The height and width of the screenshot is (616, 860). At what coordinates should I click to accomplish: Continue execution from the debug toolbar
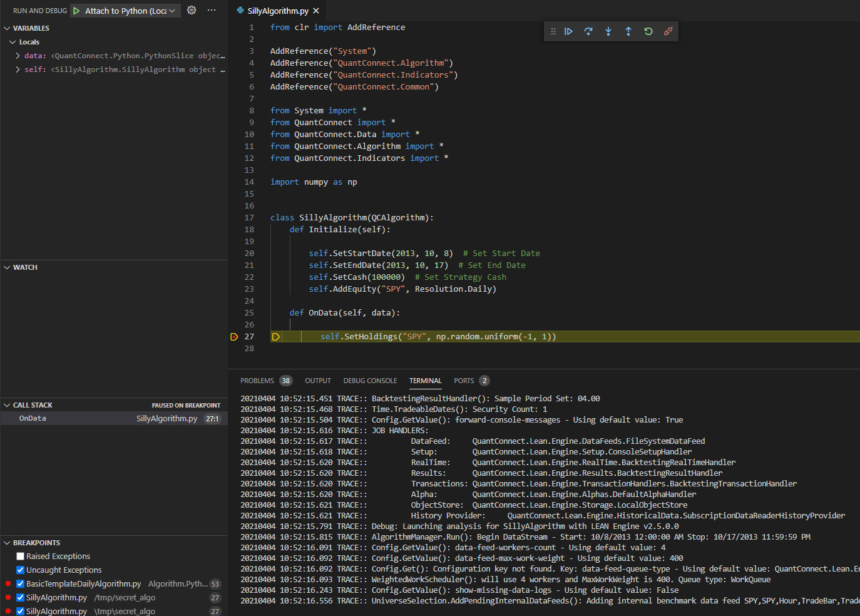568,31
